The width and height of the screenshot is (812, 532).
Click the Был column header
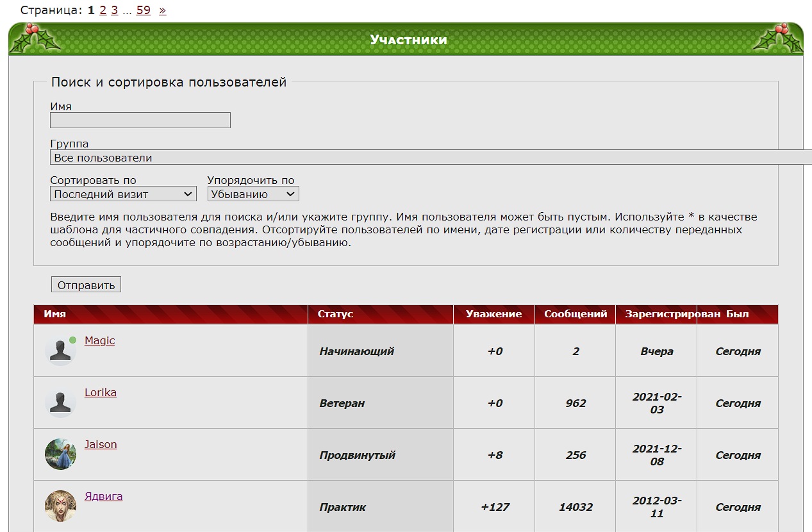click(x=738, y=314)
